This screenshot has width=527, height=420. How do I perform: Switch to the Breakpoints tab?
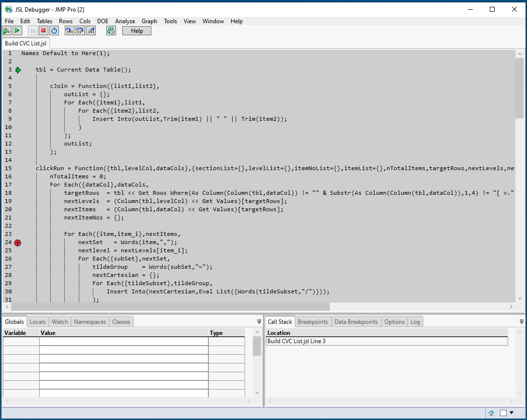point(313,321)
